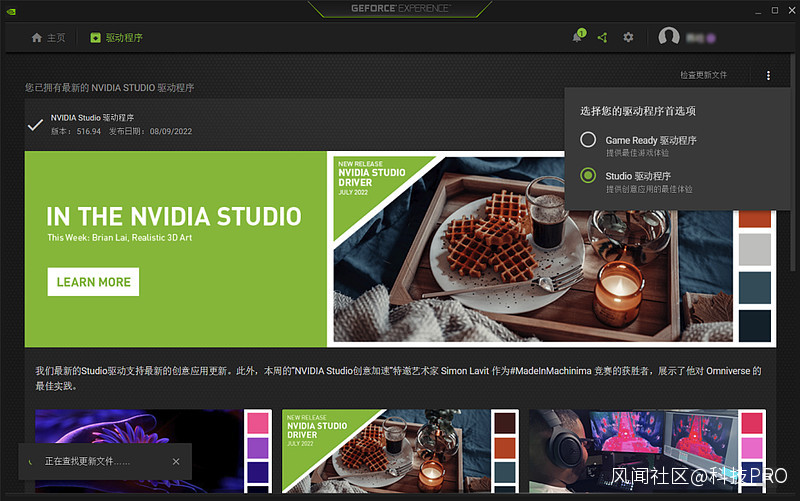800x501 pixels.
Task: Open the headphones creator thumbnail
Action: pos(633,451)
